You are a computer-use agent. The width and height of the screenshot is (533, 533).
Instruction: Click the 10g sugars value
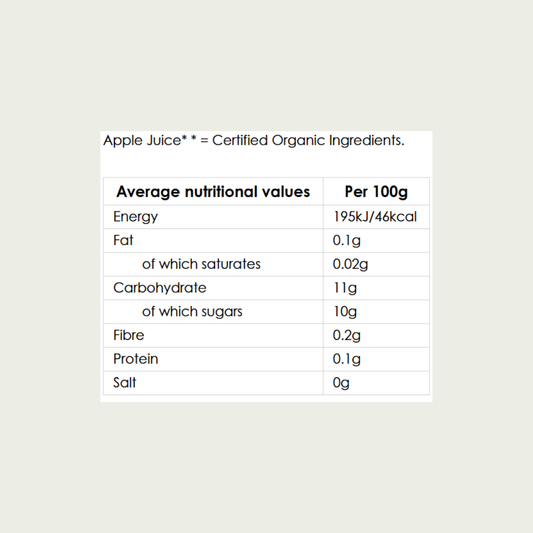pyautogui.click(x=345, y=312)
